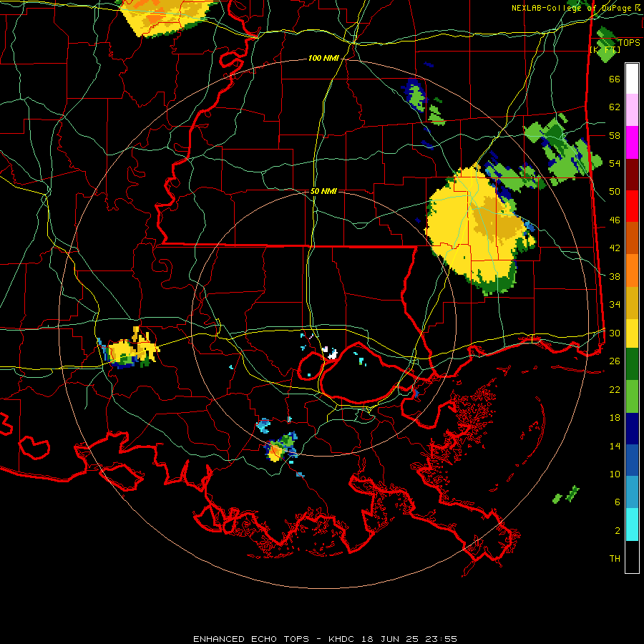Click the gold legend swatch
The width and height of the screenshot is (644, 644).
click(x=632, y=303)
